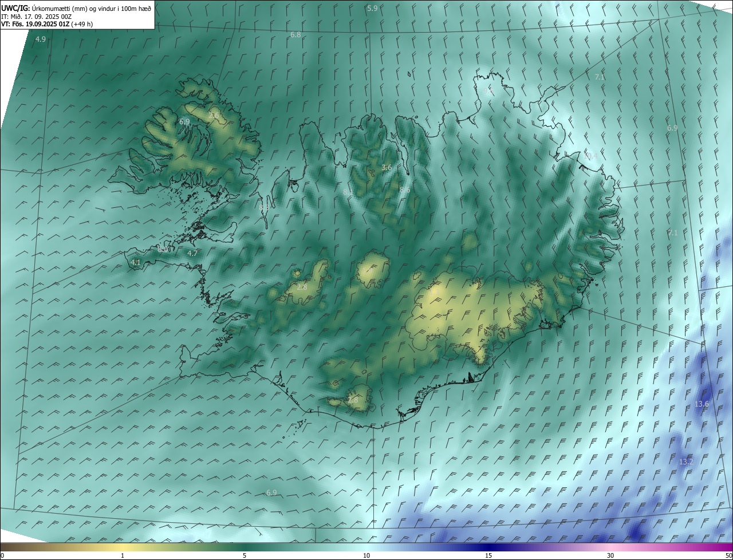Click the 50 tick on the color scale
Viewport: 733px width, 560px height.
coord(728,555)
